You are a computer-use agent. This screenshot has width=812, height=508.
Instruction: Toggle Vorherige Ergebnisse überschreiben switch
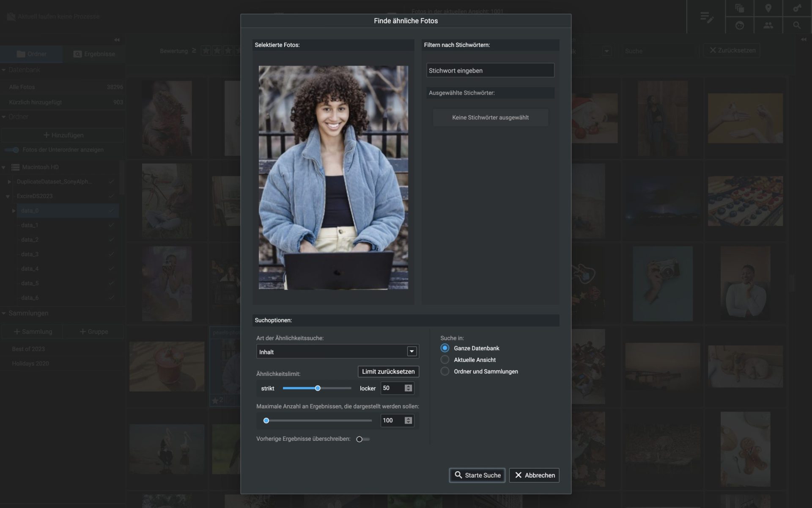tap(362, 439)
